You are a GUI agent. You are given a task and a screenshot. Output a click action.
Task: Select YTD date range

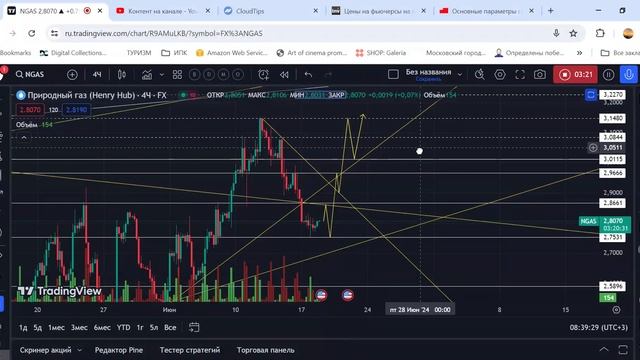123,327
